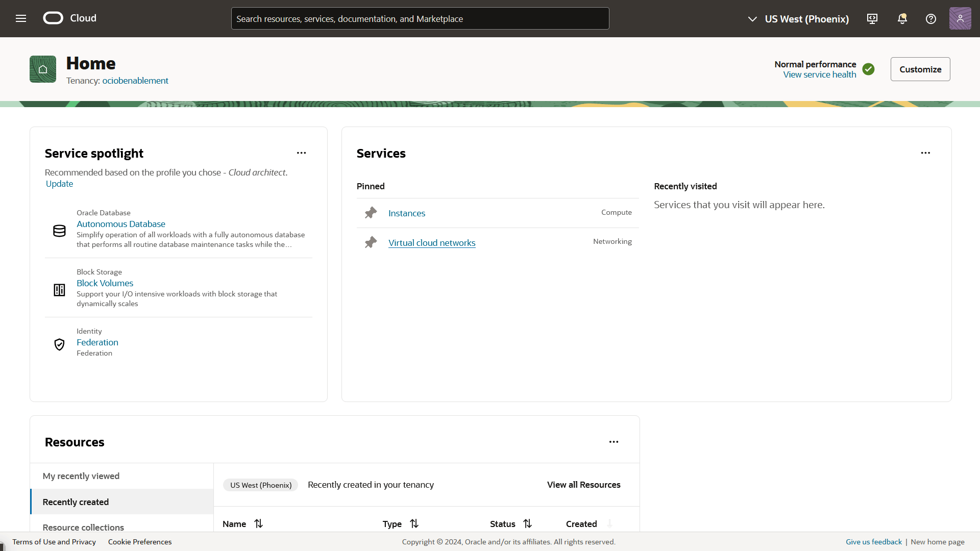
Task: Open the help question mark icon
Action: (931, 19)
